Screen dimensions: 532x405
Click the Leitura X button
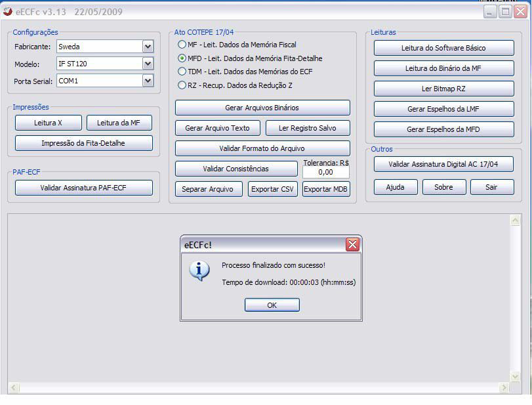tap(48, 123)
